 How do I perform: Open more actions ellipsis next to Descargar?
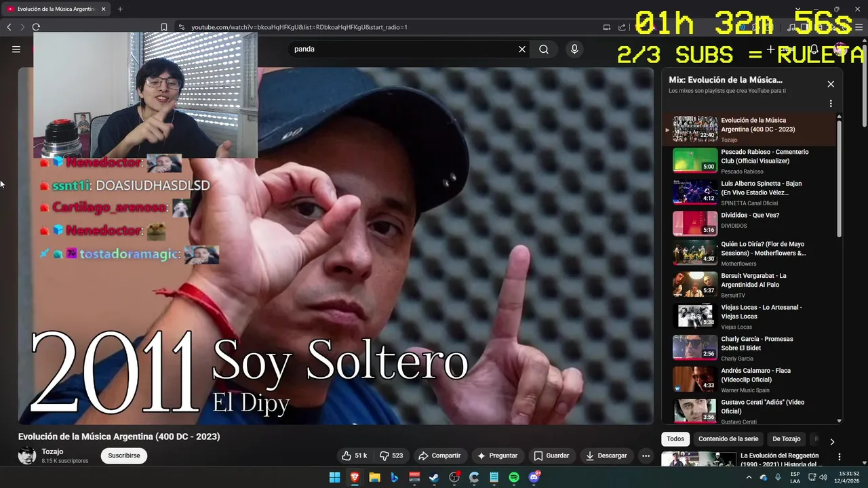coord(646,455)
